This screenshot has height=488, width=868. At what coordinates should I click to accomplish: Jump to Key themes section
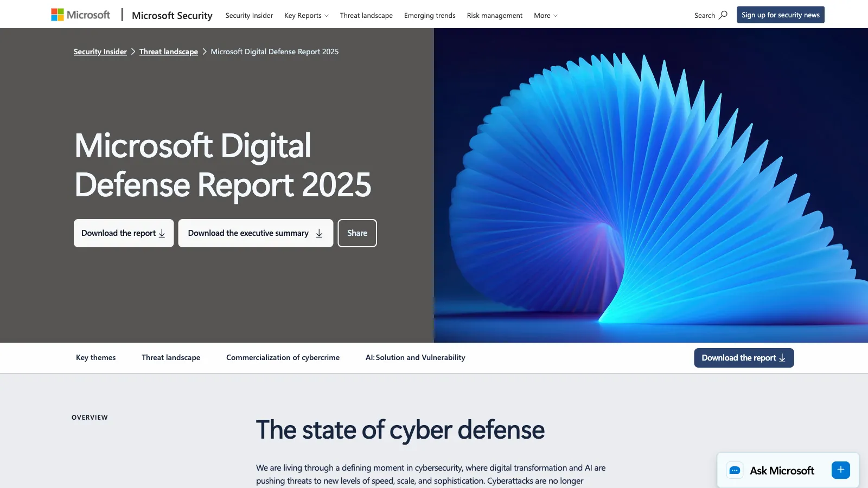point(96,357)
